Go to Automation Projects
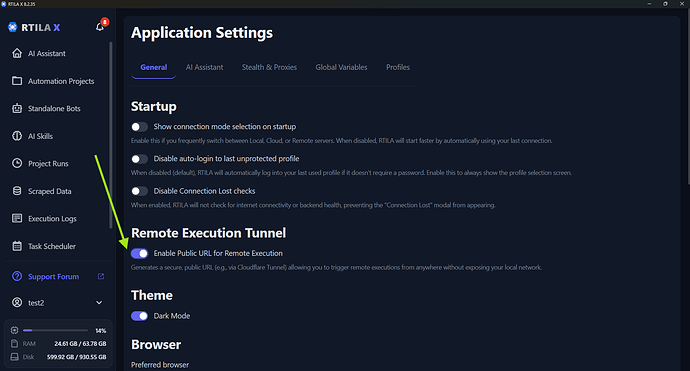 pyautogui.click(x=61, y=81)
